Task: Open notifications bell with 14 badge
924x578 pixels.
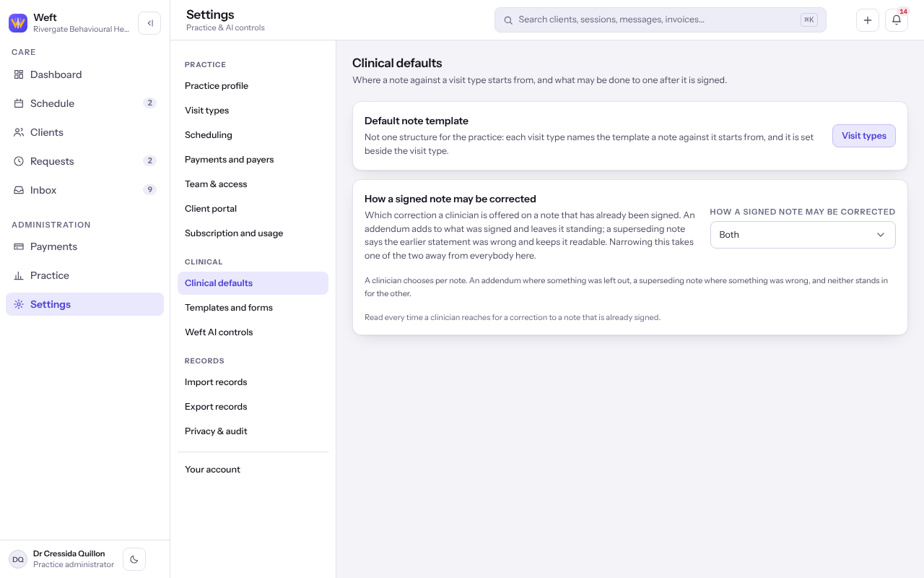Action: (897, 20)
